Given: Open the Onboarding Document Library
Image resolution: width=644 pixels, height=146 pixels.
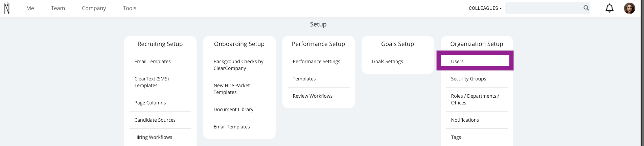Looking at the screenshot, I should (x=233, y=109).
